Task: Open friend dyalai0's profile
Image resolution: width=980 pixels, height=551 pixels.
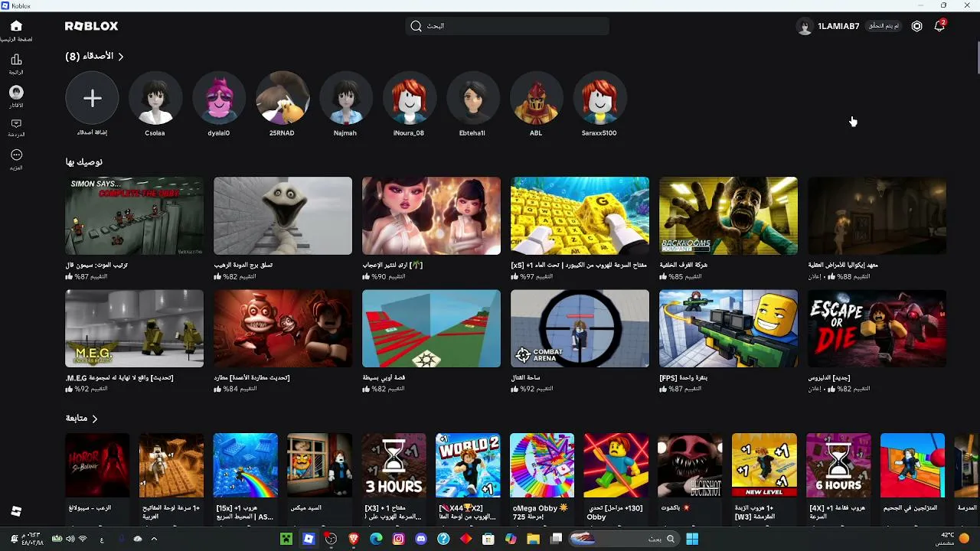Action: click(x=219, y=98)
